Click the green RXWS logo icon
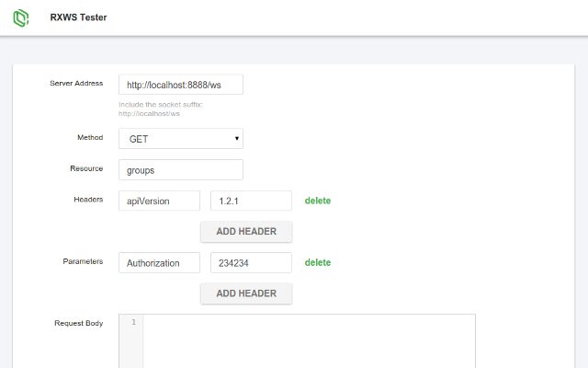588x368 pixels. [21, 17]
